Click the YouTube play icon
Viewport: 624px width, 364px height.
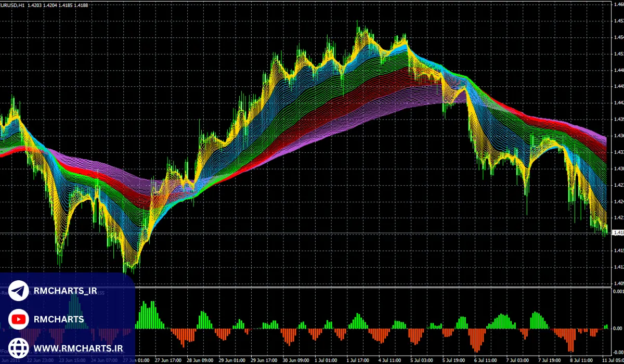(x=19, y=319)
